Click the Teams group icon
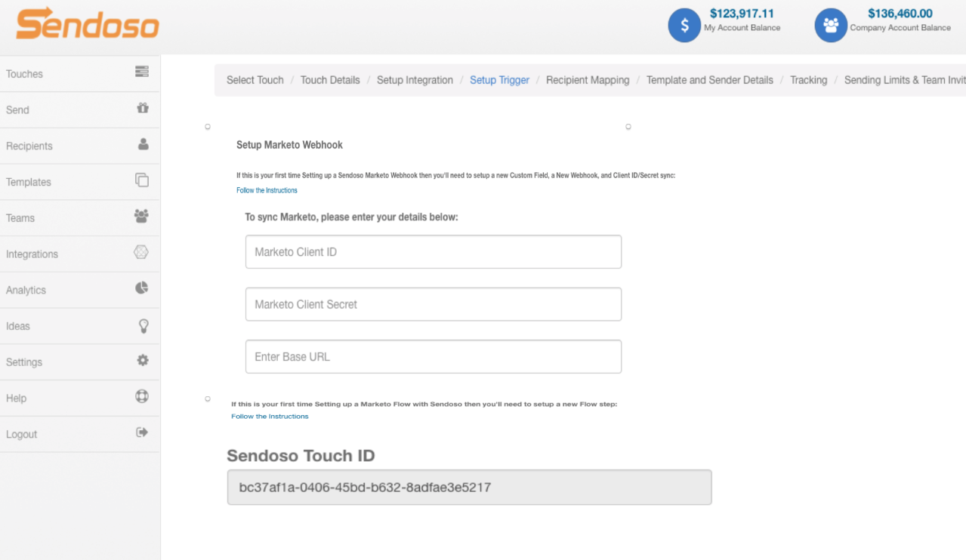The image size is (966, 560). coord(141,216)
